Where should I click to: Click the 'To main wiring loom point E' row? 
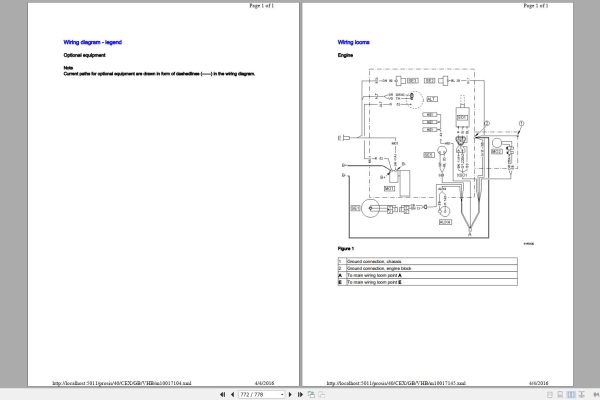(x=427, y=282)
